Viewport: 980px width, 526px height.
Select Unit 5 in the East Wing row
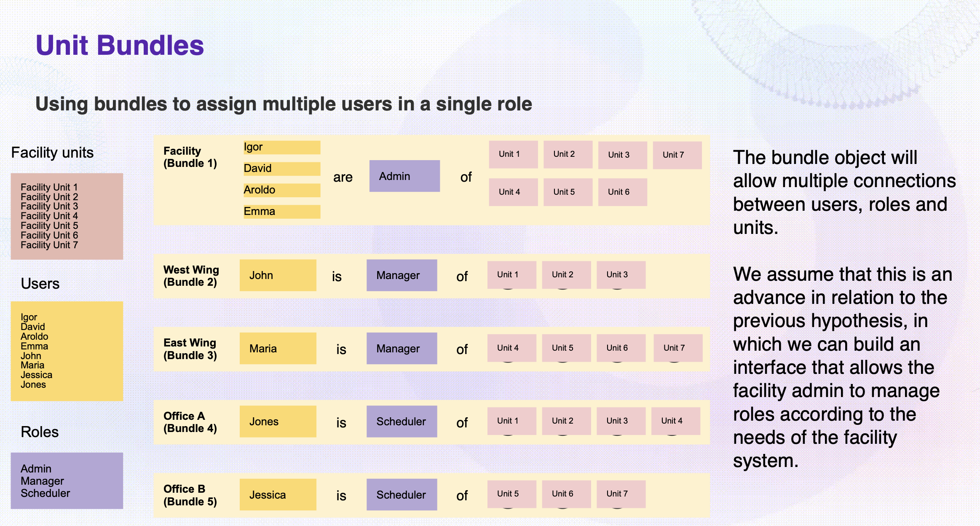coord(566,348)
